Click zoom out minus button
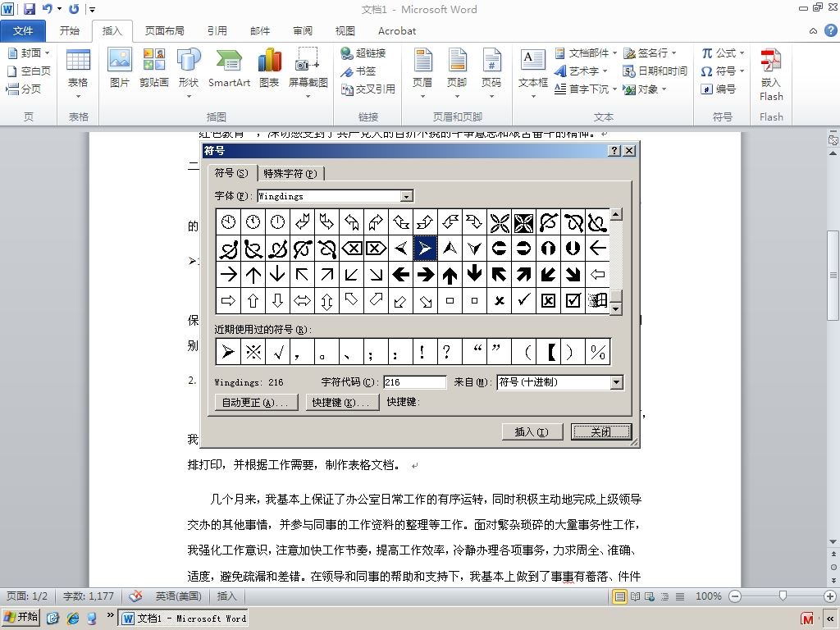840x630 pixels. tap(735, 596)
